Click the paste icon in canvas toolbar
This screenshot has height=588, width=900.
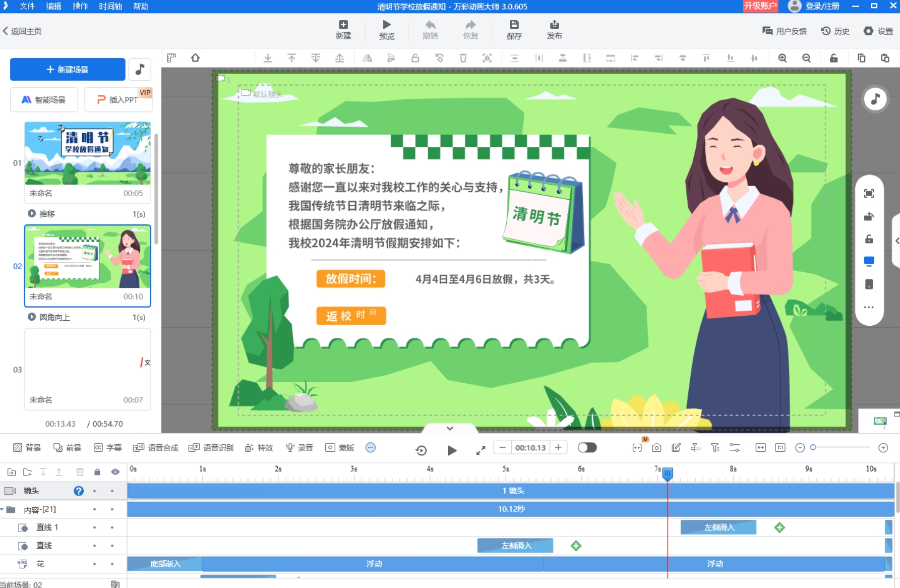pos(885,58)
